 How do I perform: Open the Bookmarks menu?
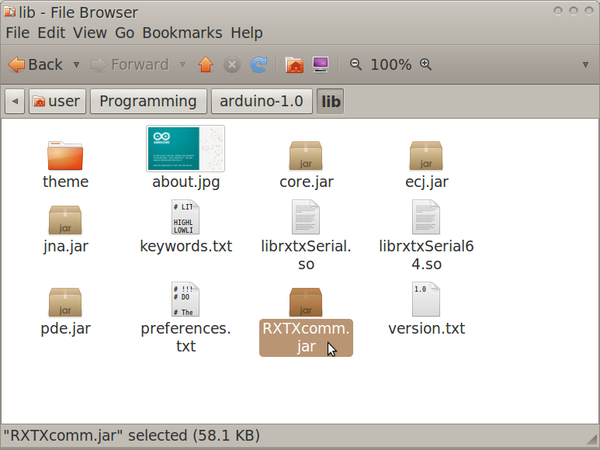pos(183,33)
